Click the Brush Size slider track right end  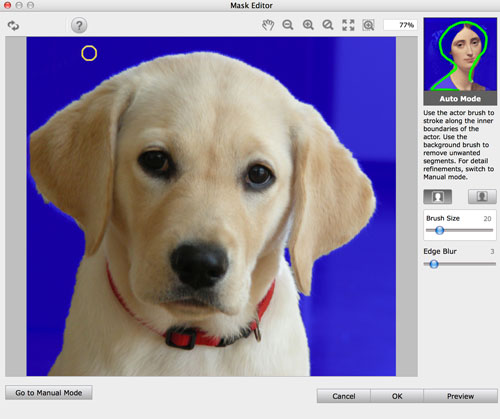click(x=491, y=230)
